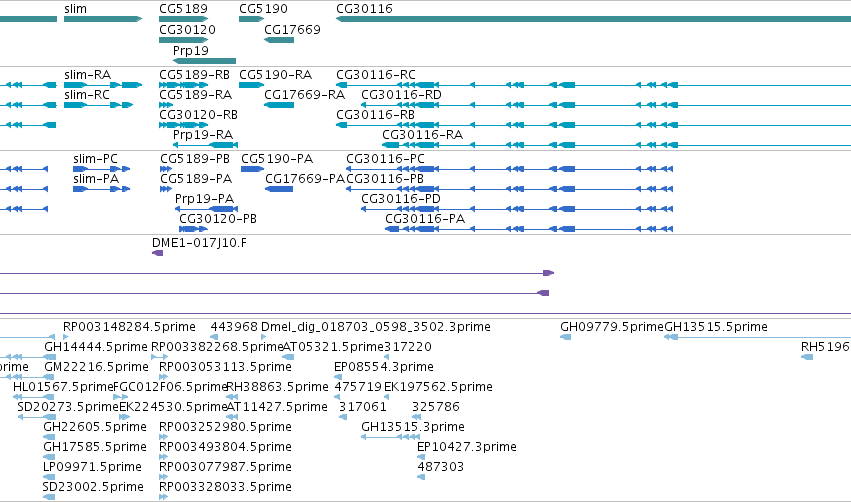851x502 pixels.
Task: Open the slim-PC protein label
Action: click(x=96, y=159)
